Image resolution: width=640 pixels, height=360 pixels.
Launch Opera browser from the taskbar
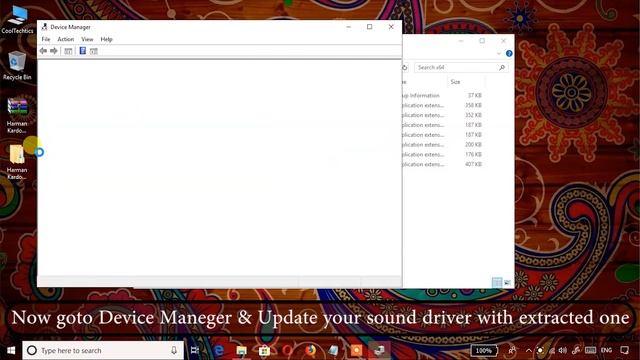tap(287, 350)
